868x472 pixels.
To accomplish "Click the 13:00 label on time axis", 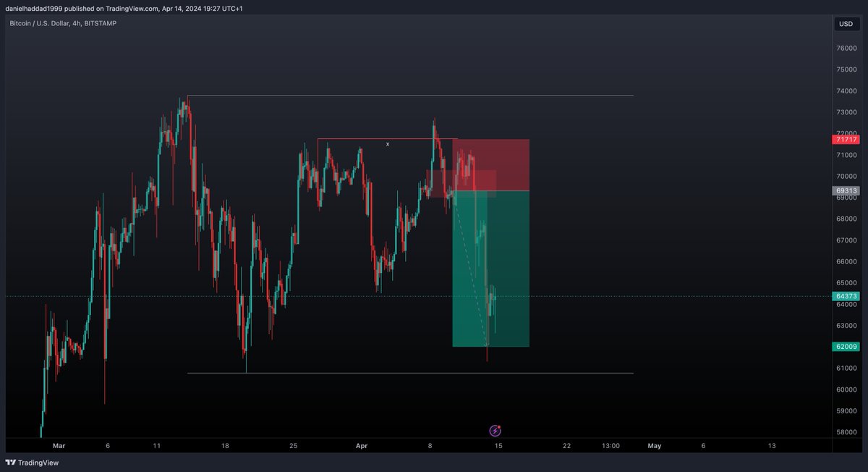I will pyautogui.click(x=610, y=446).
